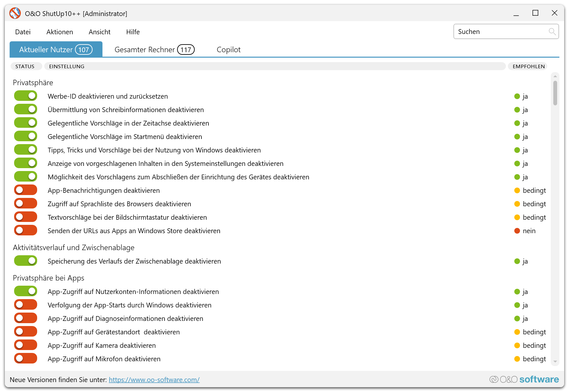Expand details for Zugriff auf Sprachliste setting
Viewport: 569px width, 392px height.
point(119,204)
